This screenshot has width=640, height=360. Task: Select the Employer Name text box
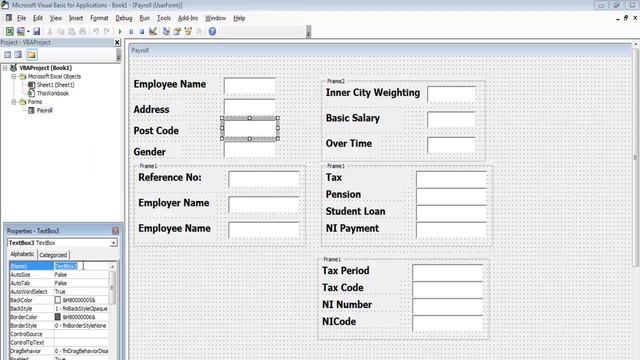pyautogui.click(x=264, y=204)
